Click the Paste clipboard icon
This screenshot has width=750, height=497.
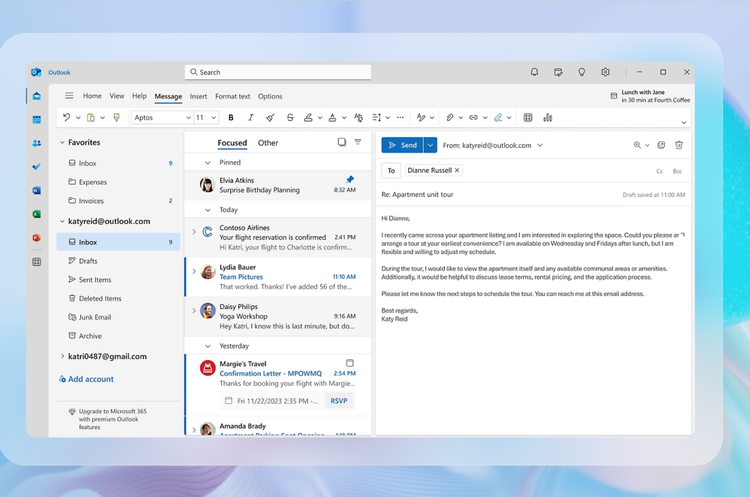click(x=90, y=117)
